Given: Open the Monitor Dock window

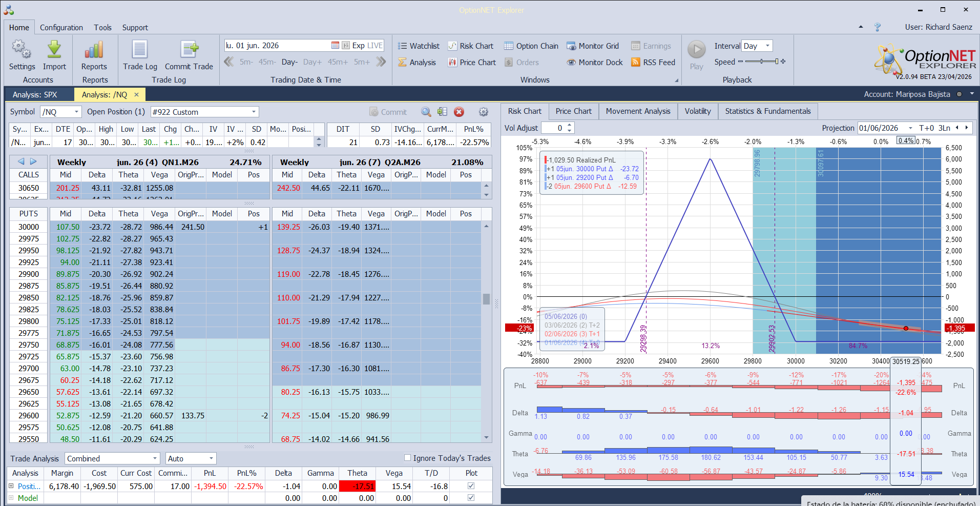Looking at the screenshot, I should point(595,63).
